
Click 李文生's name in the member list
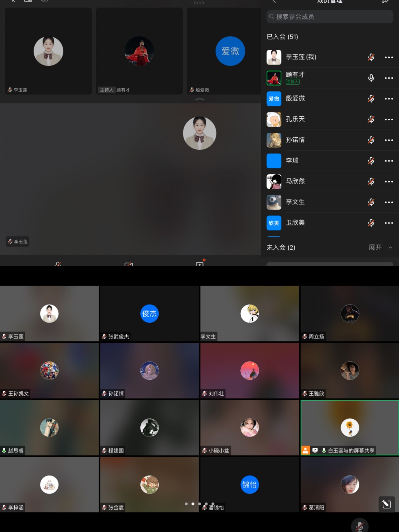[295, 202]
